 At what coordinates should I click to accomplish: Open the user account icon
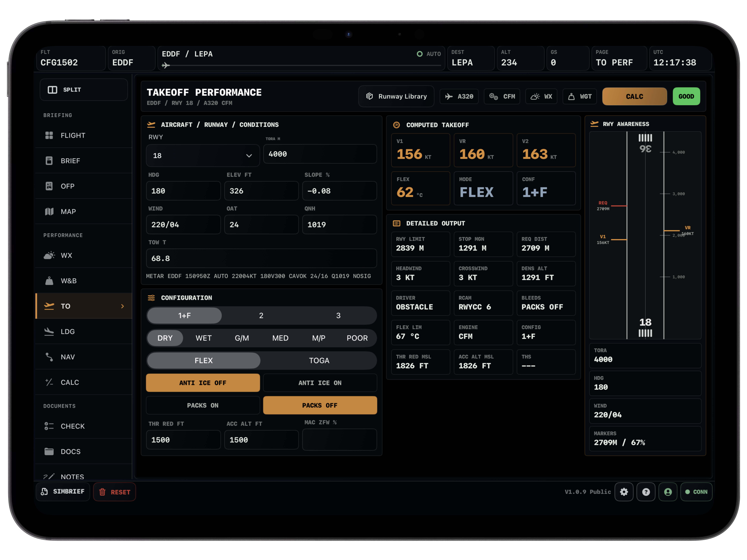pyautogui.click(x=668, y=492)
